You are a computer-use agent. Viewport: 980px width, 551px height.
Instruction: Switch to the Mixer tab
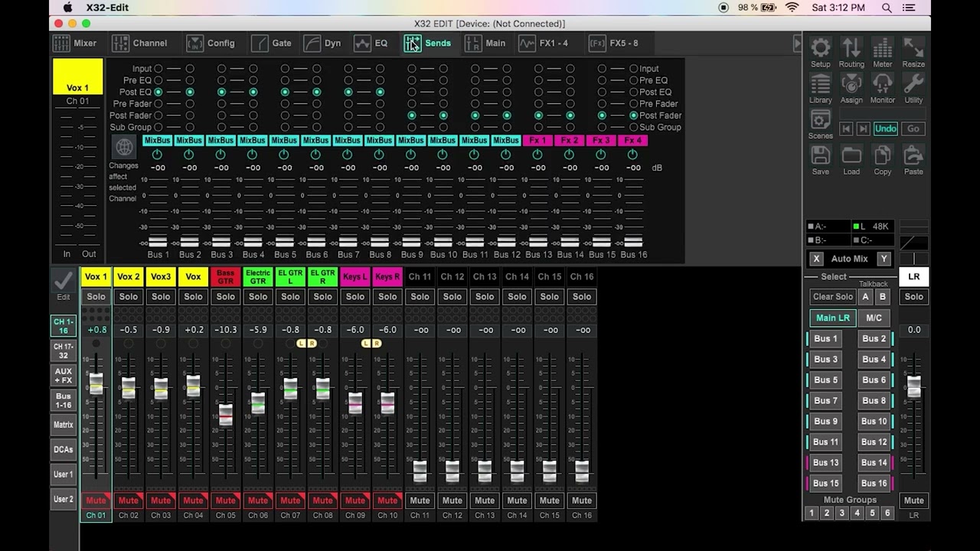[x=75, y=43]
